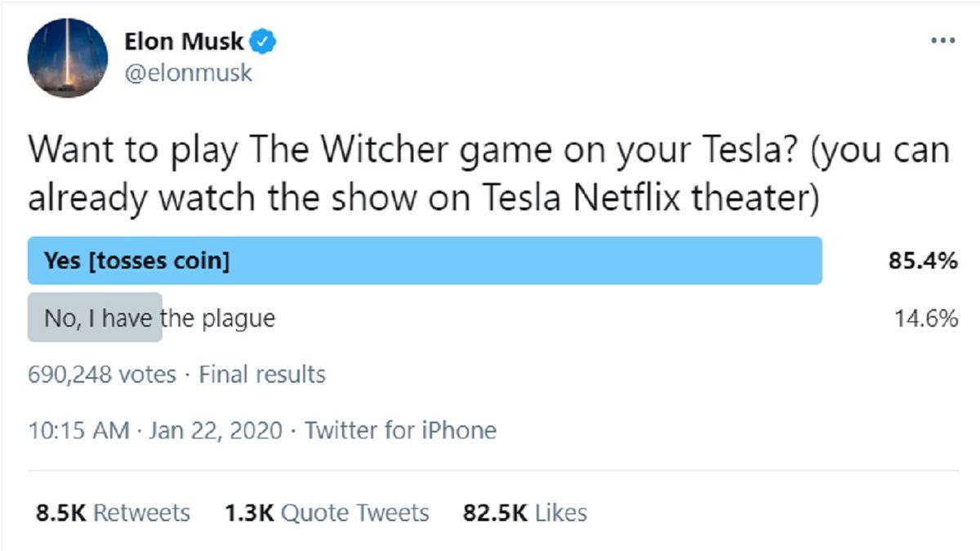Image resolution: width=980 pixels, height=551 pixels.
Task: Click the verified badge next to Elon Musk
Action: (261, 40)
